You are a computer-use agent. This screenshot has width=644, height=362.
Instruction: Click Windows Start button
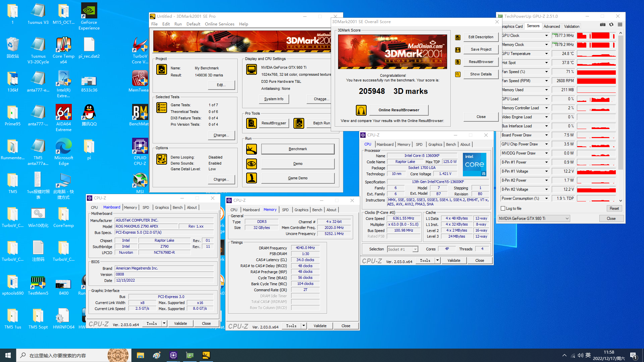coord(8,355)
